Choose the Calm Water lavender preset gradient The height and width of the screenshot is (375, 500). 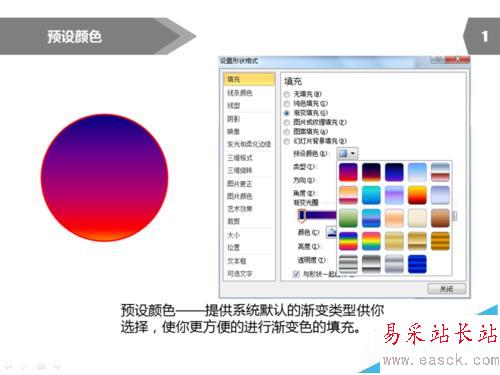[x=394, y=195]
